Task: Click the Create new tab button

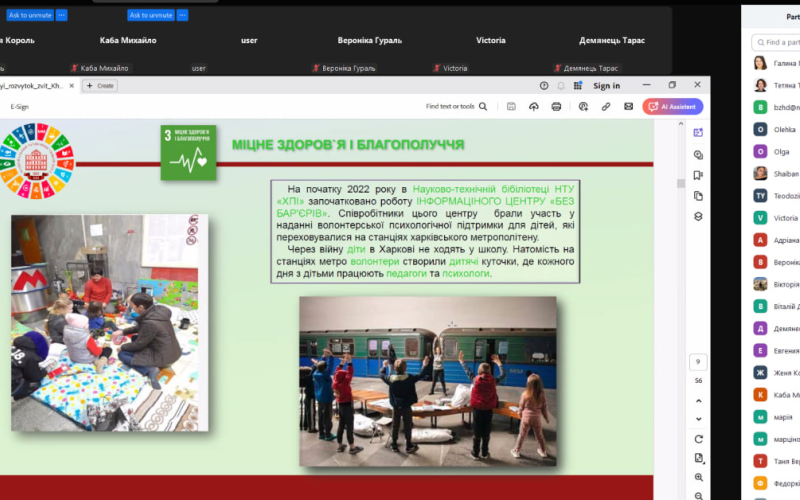Action: pos(100,86)
